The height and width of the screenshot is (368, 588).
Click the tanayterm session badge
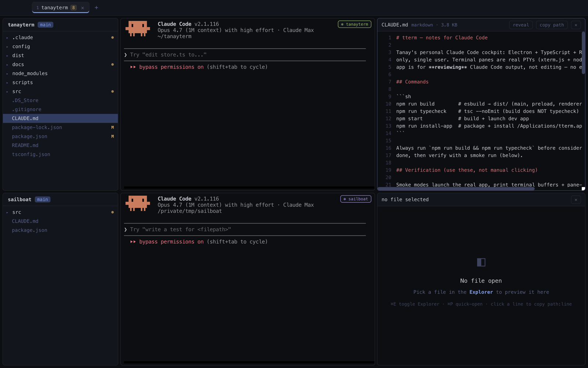[x=354, y=24]
